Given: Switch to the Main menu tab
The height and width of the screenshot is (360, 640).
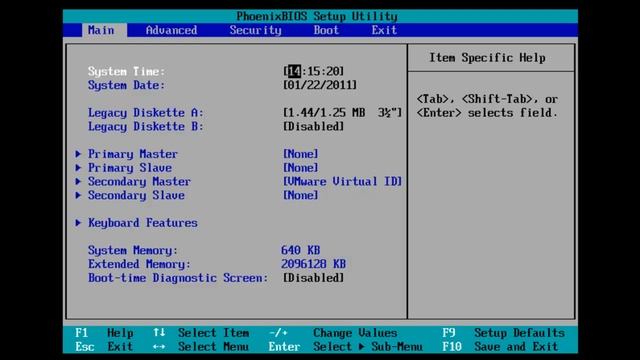Looking at the screenshot, I should (x=101, y=30).
